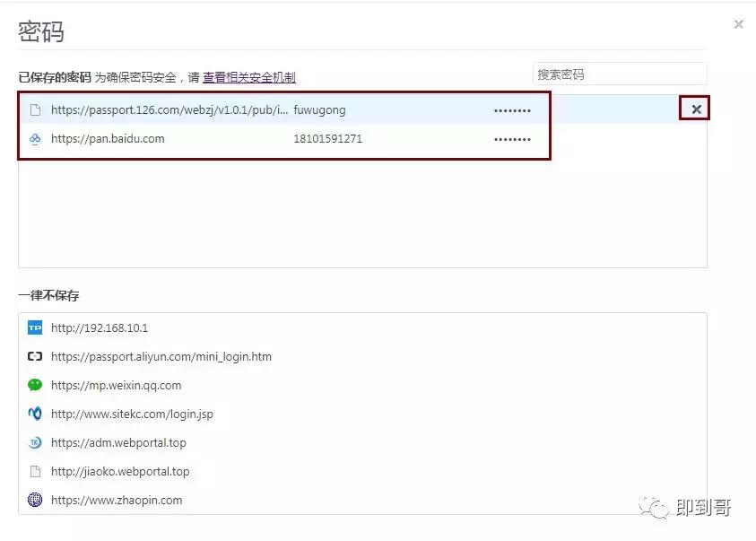
Task: Click the page icon beside passport.126.com
Action: (35, 110)
